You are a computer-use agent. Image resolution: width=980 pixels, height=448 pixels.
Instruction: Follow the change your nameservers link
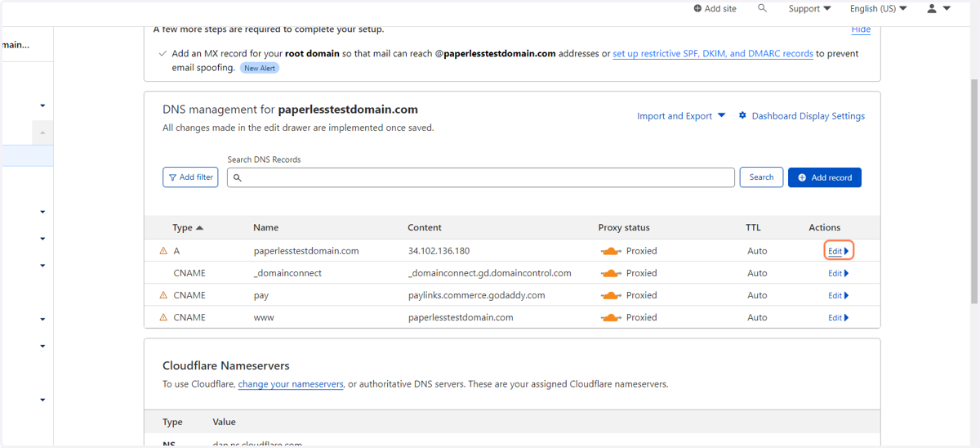(291, 384)
